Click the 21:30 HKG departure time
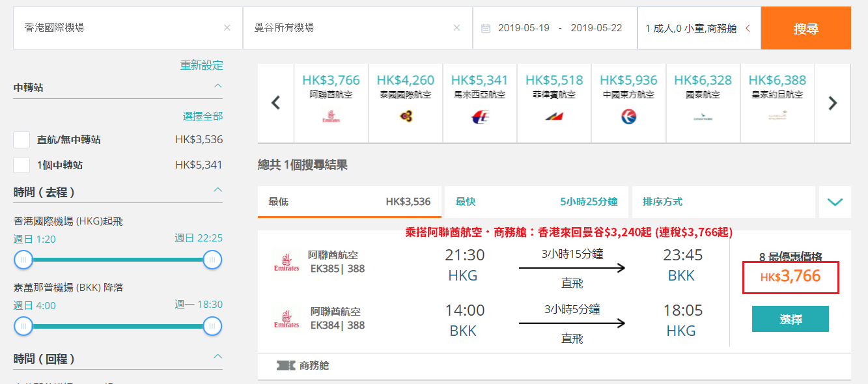Screen dimensions: 868x384 pos(464,254)
